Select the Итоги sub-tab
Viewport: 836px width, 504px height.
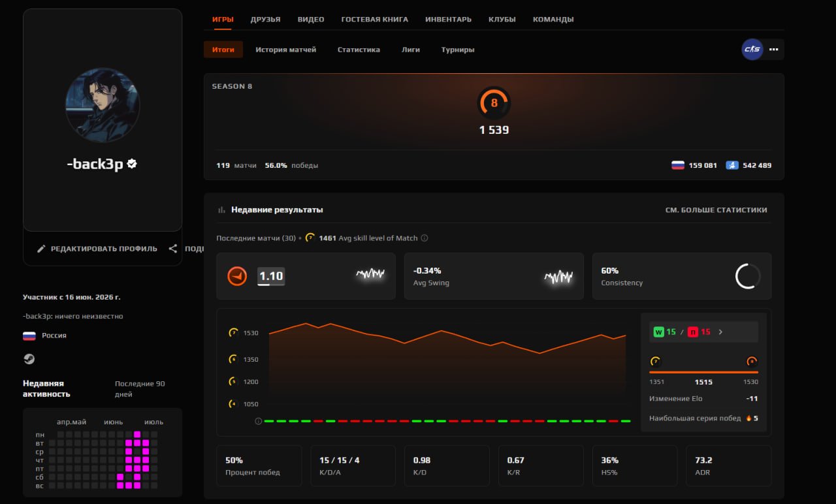(x=223, y=50)
